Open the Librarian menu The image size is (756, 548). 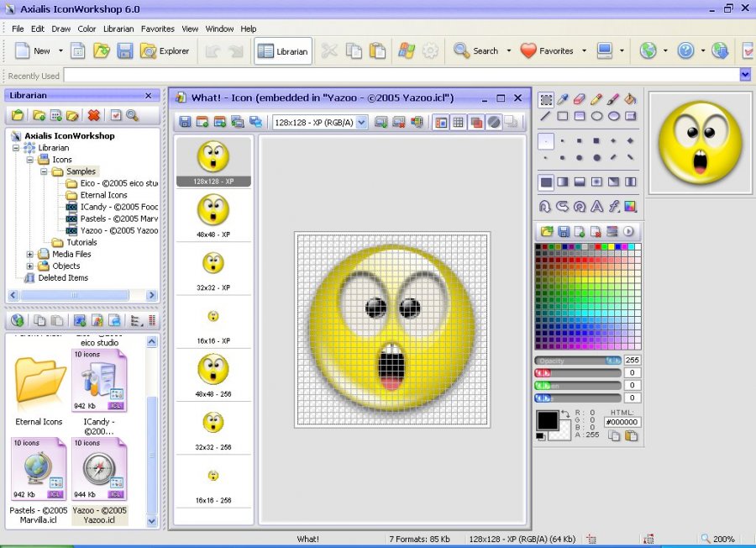[x=118, y=28]
